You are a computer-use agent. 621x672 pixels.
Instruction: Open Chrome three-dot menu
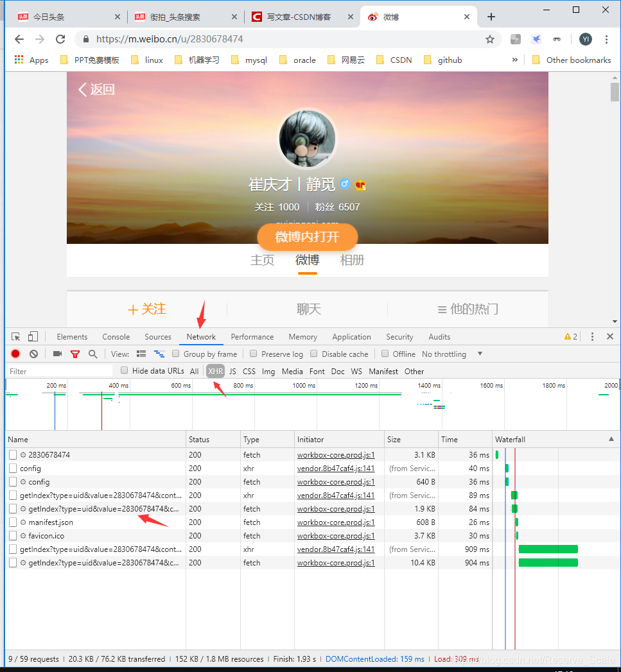(x=606, y=39)
